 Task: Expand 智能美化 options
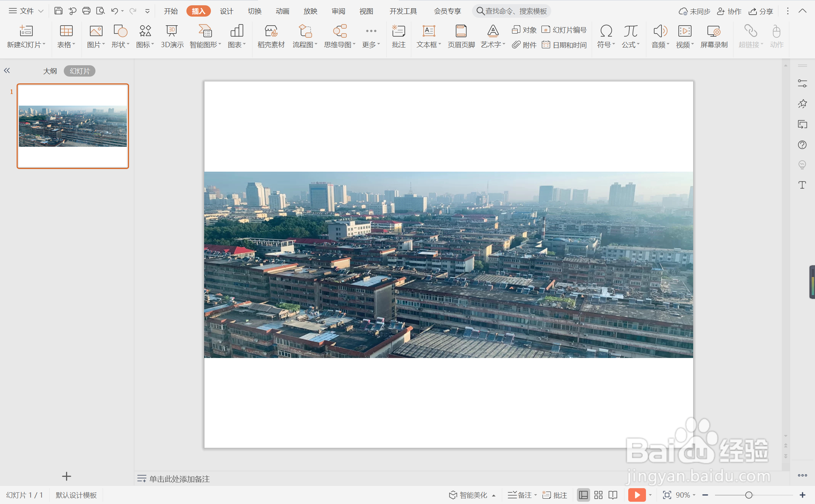pyautogui.click(x=494, y=495)
